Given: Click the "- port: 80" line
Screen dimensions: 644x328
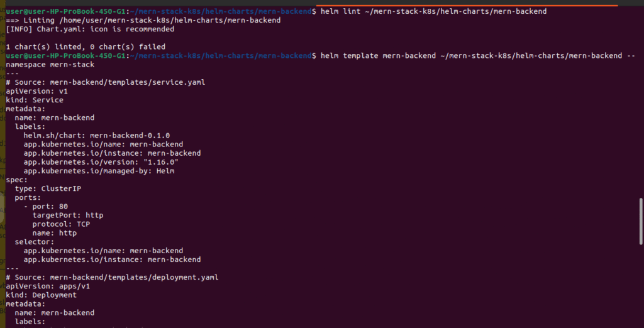Looking at the screenshot, I should pos(46,206).
